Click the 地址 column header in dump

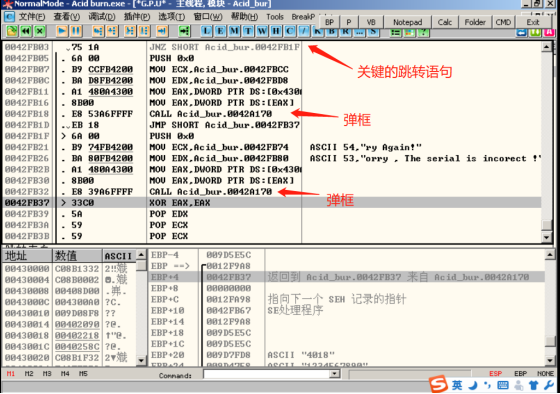(x=27, y=256)
